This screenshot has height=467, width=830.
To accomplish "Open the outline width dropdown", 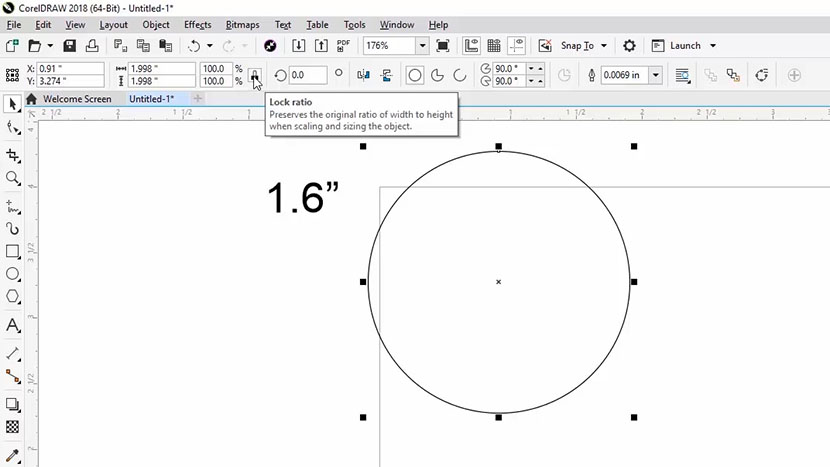I will click(x=656, y=75).
